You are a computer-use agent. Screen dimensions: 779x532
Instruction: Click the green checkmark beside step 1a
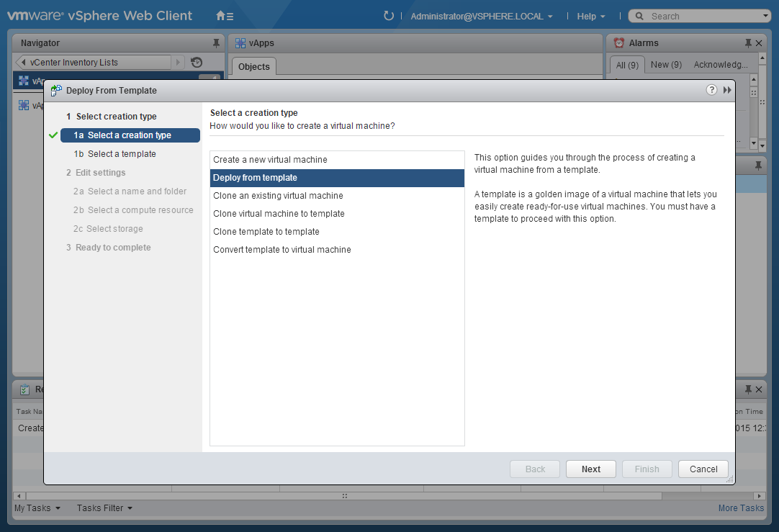coord(53,135)
